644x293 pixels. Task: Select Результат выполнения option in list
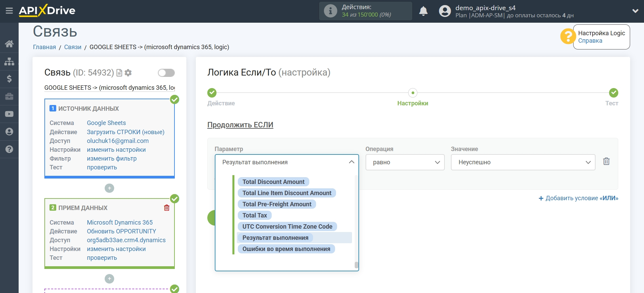click(275, 238)
